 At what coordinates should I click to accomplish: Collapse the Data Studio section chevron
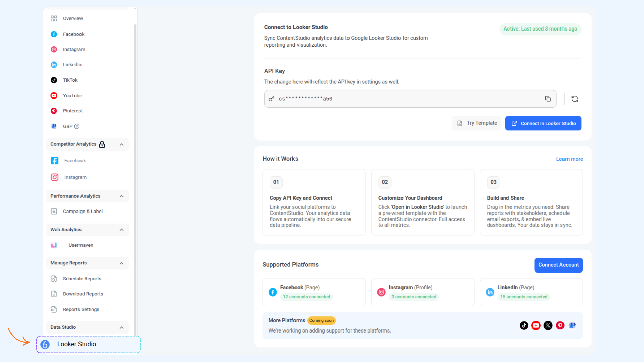point(121,327)
